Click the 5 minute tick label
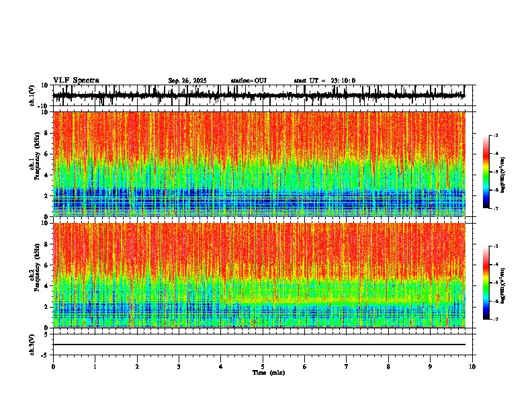 263,367
